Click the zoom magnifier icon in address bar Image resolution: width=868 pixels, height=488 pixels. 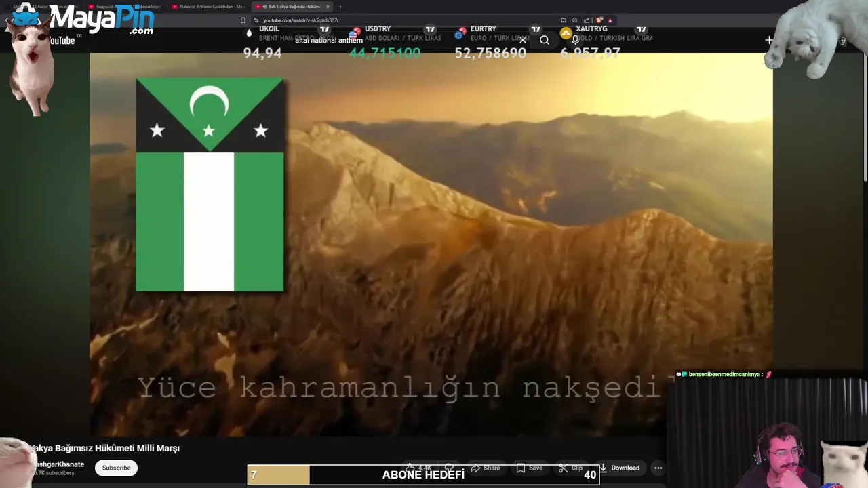(x=575, y=20)
